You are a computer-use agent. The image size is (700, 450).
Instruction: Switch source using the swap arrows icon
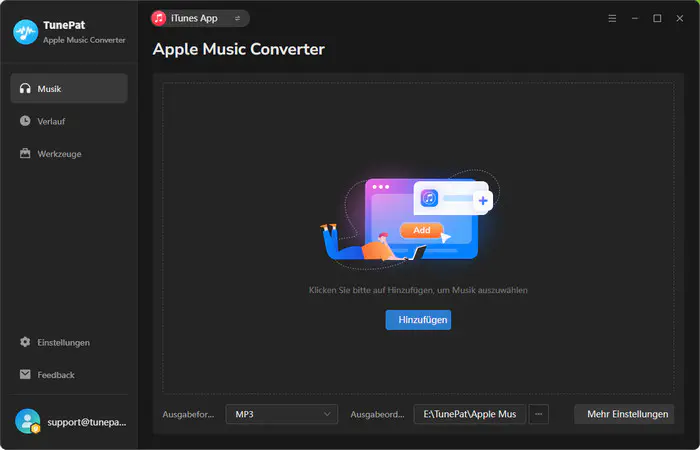[238, 18]
